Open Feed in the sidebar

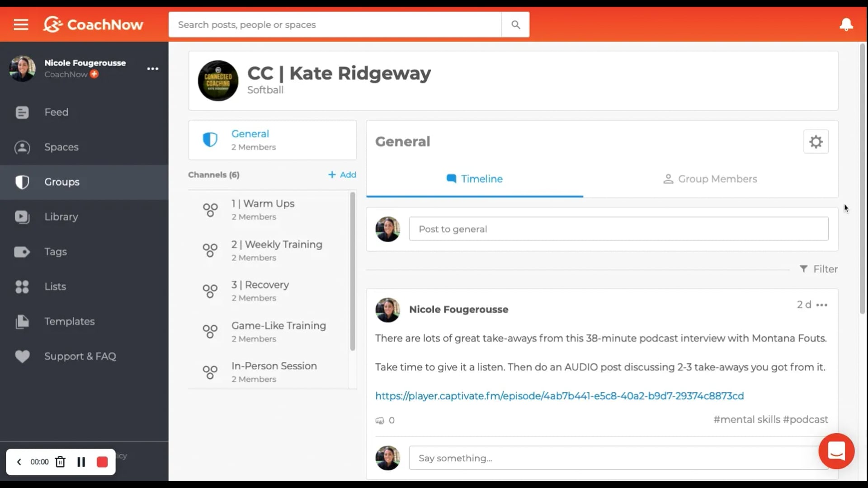[x=84, y=112]
